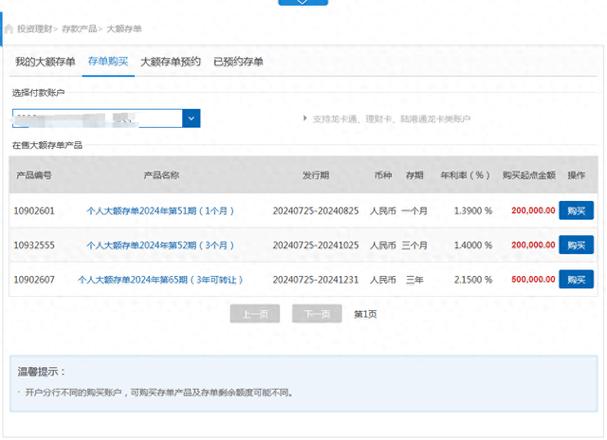This screenshot has width=607, height=440.
Task: Click product number 10932555
Action: [34, 245]
